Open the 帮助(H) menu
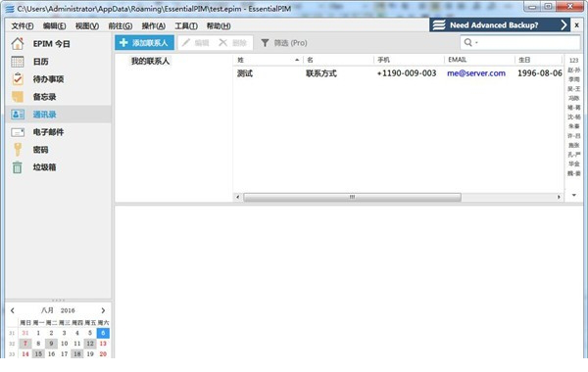Image resolution: width=588 pixels, height=372 pixels. click(219, 25)
